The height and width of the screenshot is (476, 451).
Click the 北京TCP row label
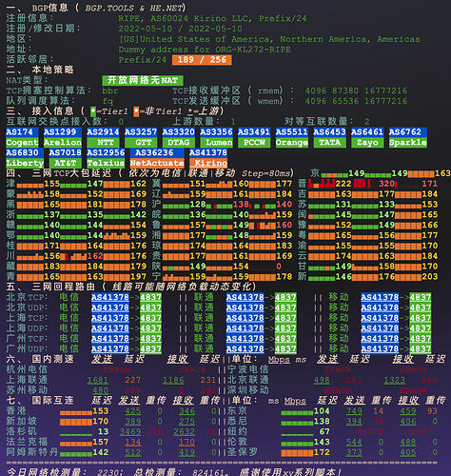click(x=27, y=297)
